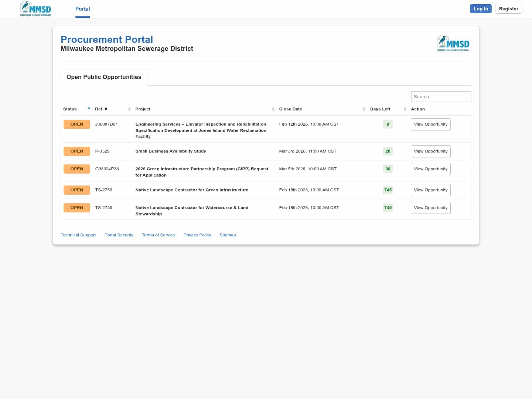Sort opportunities by Close Date

290,109
